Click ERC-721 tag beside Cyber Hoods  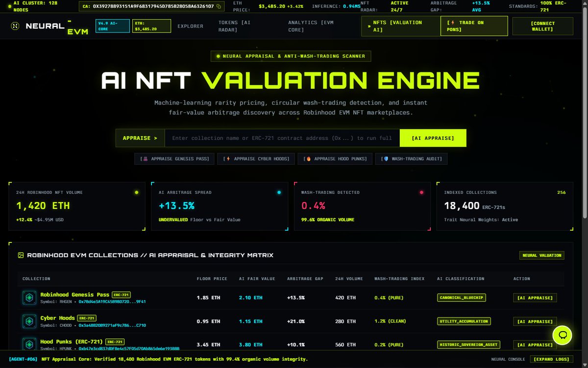[87, 318]
